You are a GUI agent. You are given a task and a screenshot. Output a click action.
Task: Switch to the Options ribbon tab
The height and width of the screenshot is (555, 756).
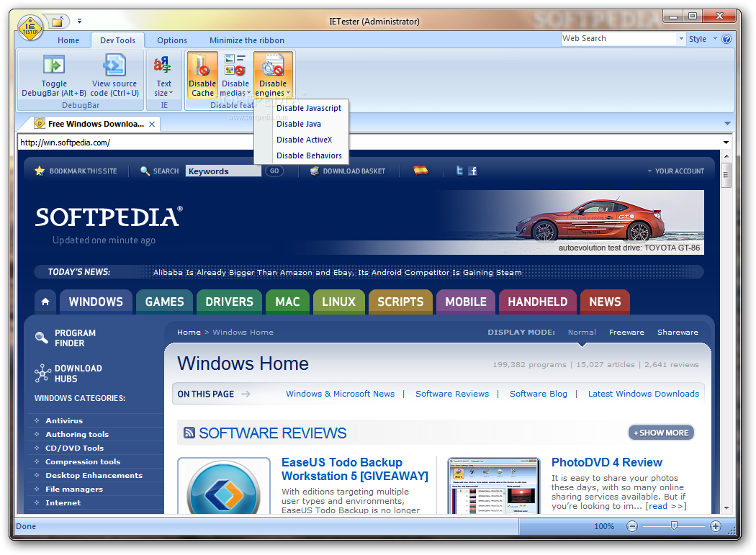pyautogui.click(x=172, y=40)
